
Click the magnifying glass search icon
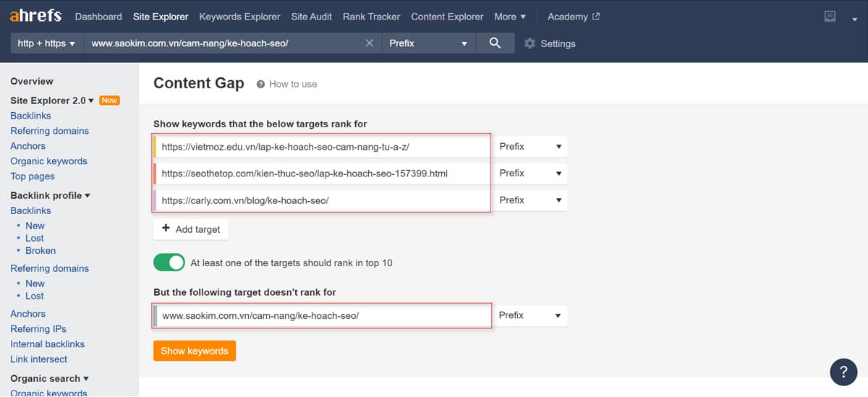[x=495, y=43]
